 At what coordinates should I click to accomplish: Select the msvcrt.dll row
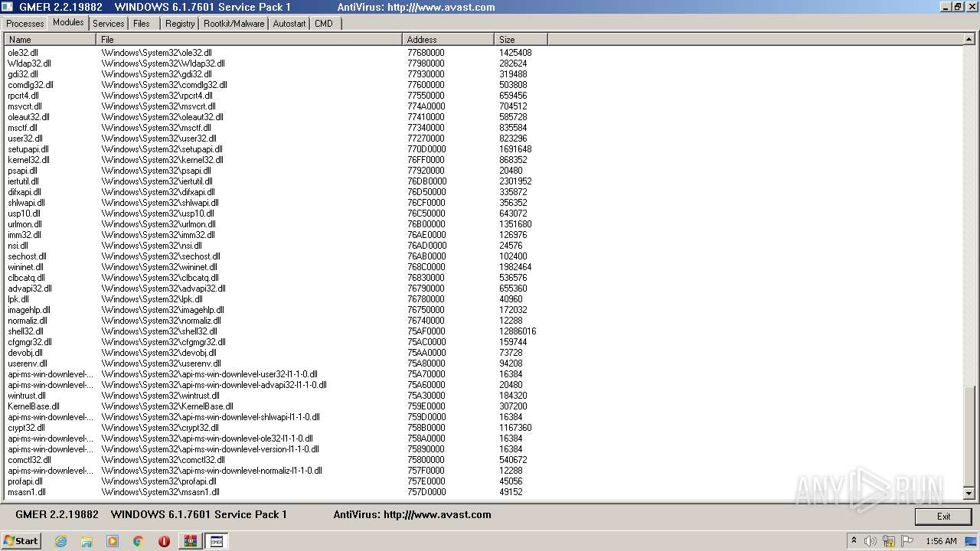point(482,106)
